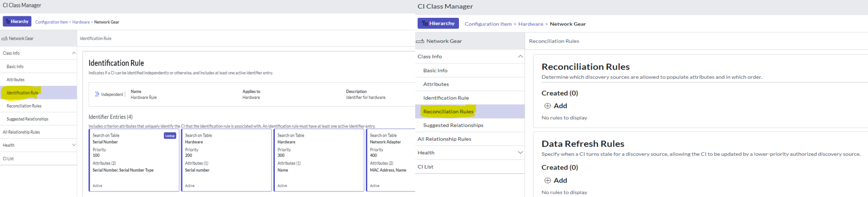Open Reconciliation Rules item in Identification Rule window
Image resolution: width=868 pixels, height=197 pixels.
(38, 106)
